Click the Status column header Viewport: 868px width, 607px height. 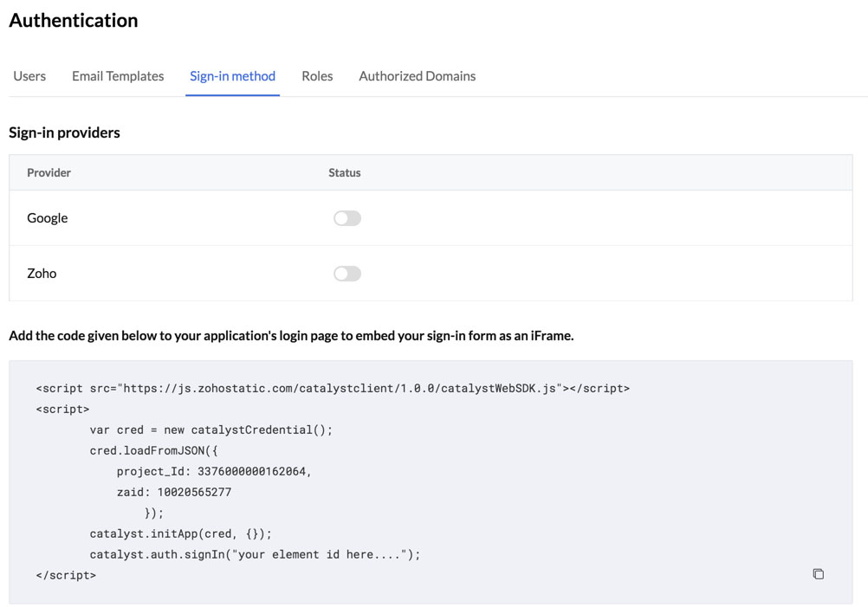point(344,172)
